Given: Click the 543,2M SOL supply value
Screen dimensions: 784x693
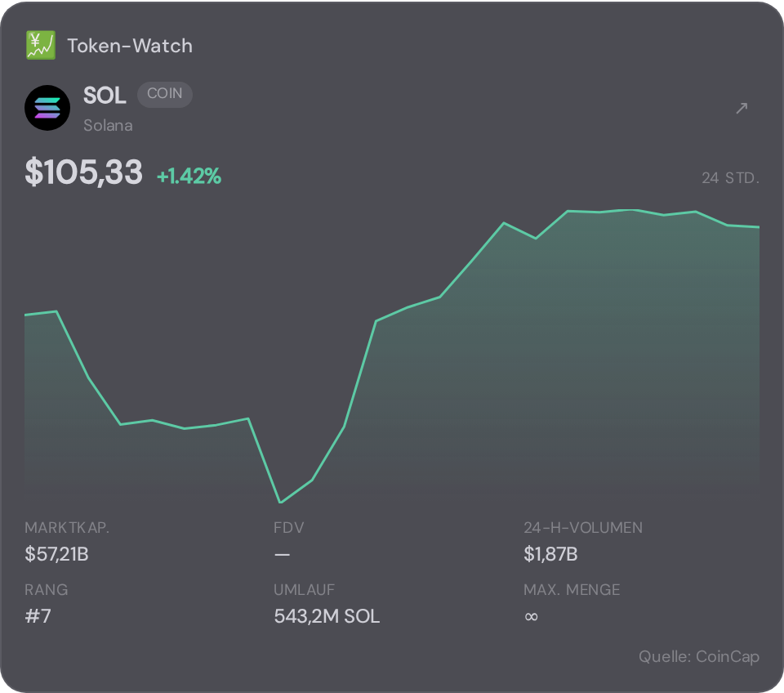Looking at the screenshot, I should pos(327,616).
